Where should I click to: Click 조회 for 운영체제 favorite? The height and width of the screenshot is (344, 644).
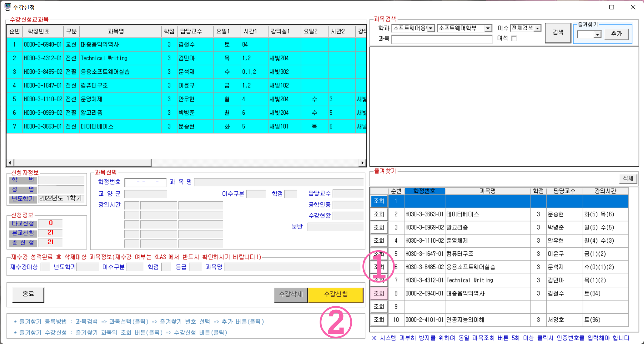[x=379, y=241]
